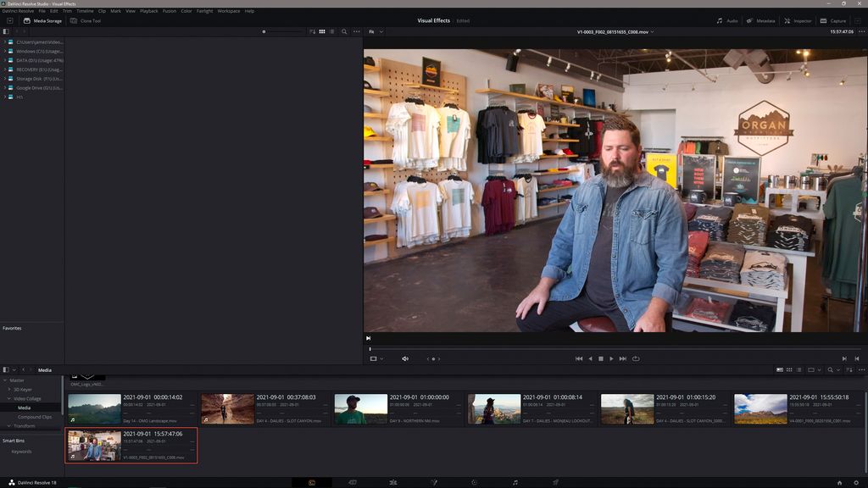Open the Deliver page

pyautogui.click(x=556, y=482)
